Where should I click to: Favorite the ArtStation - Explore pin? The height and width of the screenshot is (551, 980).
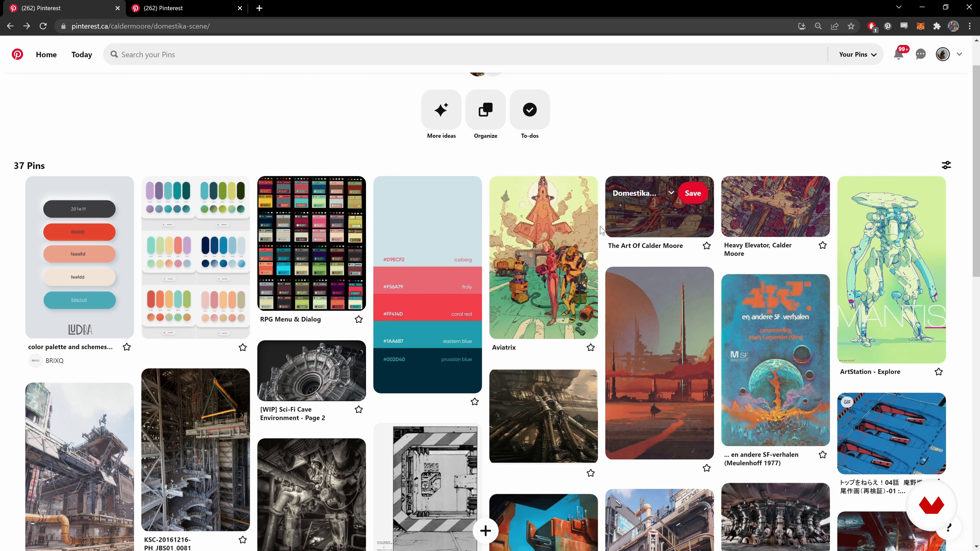point(939,371)
